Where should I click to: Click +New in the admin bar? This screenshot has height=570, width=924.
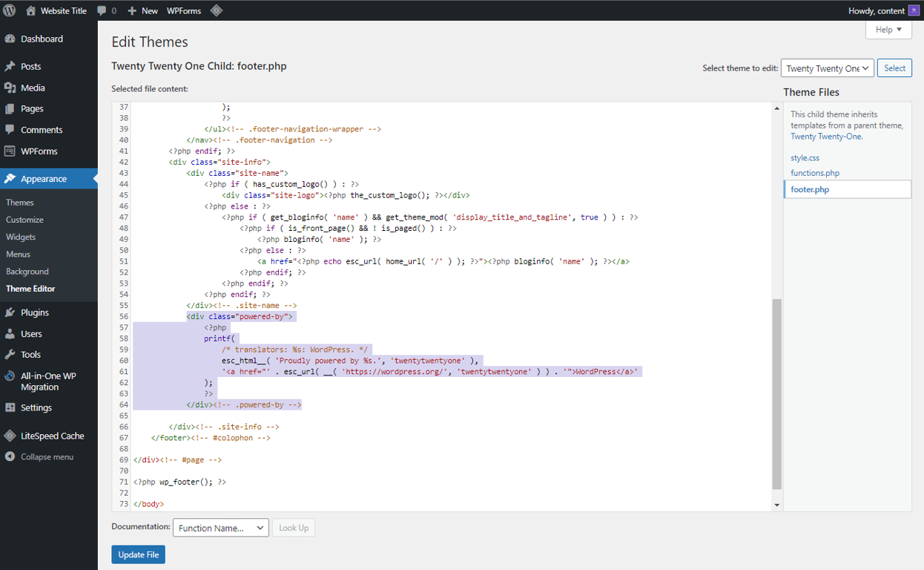(142, 10)
